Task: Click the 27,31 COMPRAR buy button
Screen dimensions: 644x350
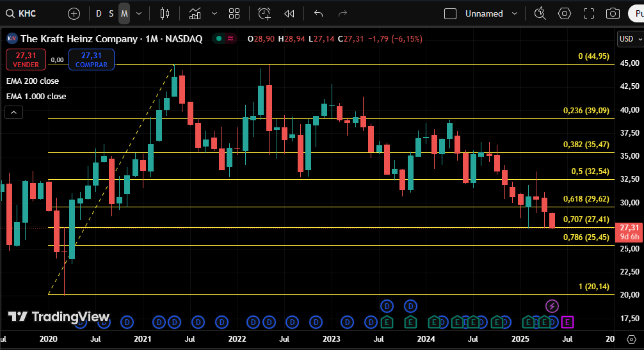Action: 91,60
